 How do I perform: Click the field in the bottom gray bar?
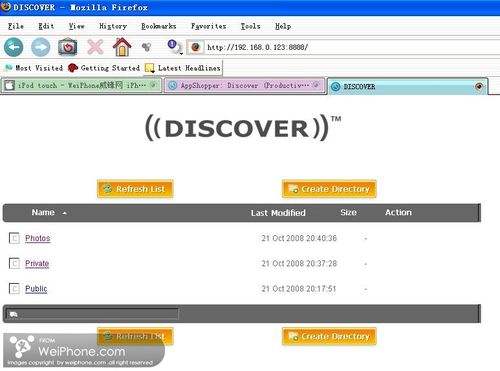point(92,314)
